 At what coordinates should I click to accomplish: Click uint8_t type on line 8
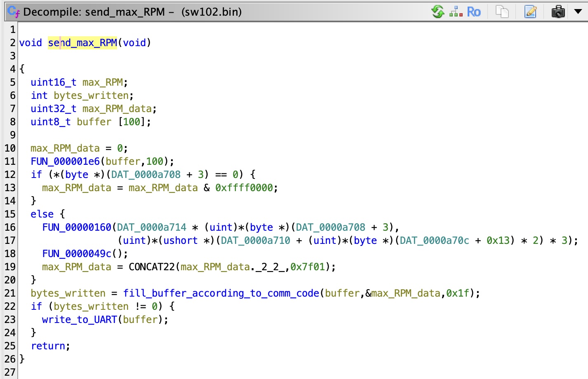(x=51, y=122)
